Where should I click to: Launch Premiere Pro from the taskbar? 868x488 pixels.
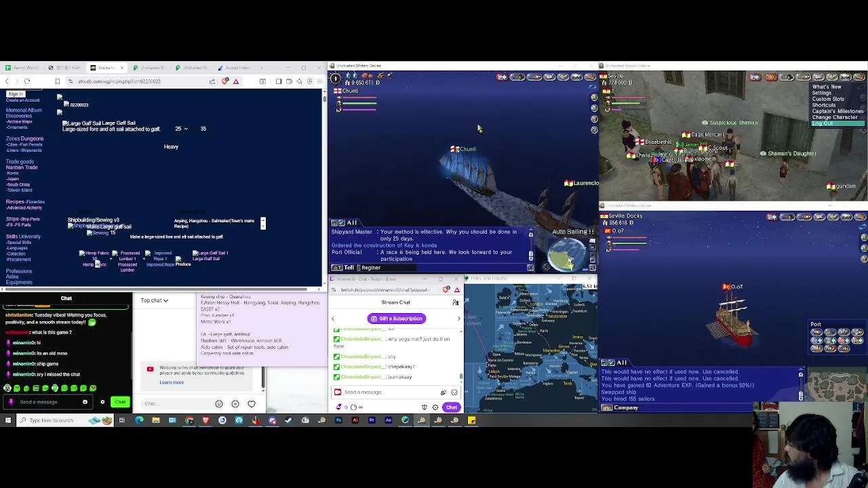click(x=372, y=420)
